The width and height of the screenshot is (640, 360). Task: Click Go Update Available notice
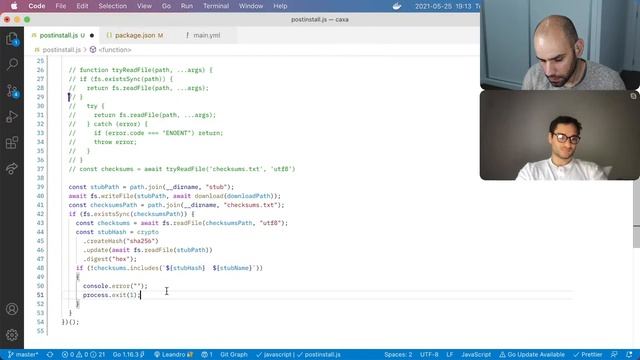(532, 355)
